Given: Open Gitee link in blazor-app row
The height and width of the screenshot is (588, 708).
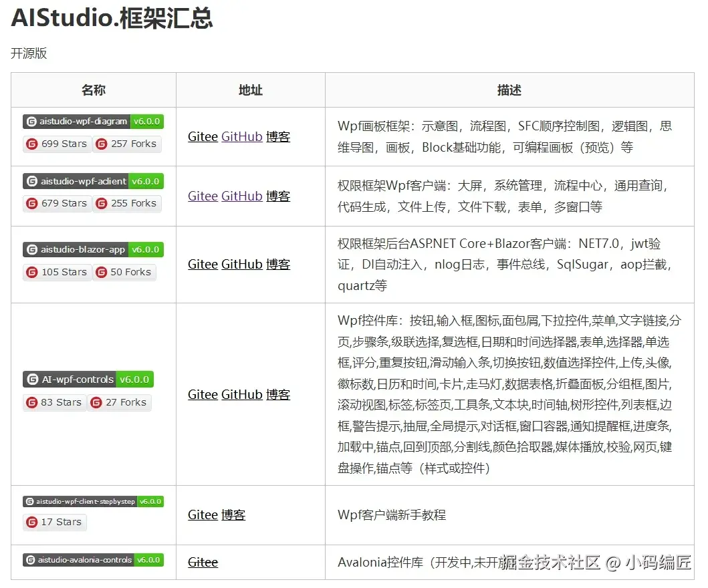Looking at the screenshot, I should [203, 265].
